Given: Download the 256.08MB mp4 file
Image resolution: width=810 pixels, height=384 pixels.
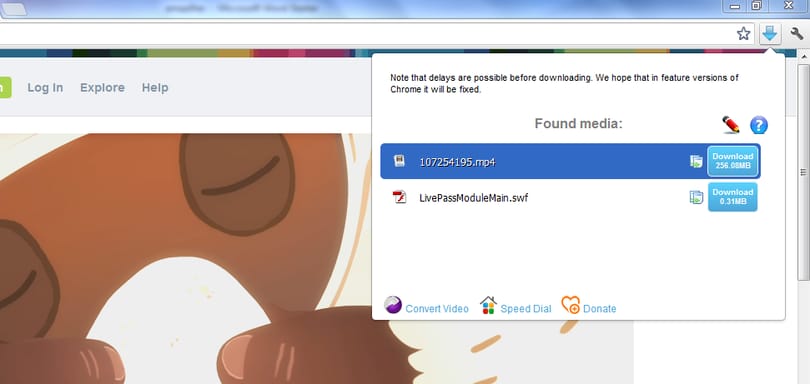Looking at the screenshot, I should click(733, 161).
